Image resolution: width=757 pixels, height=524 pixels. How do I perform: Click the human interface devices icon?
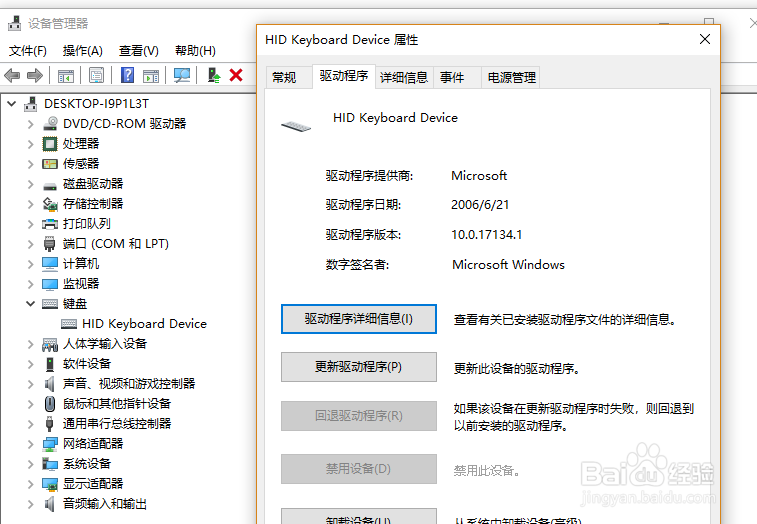pos(50,344)
